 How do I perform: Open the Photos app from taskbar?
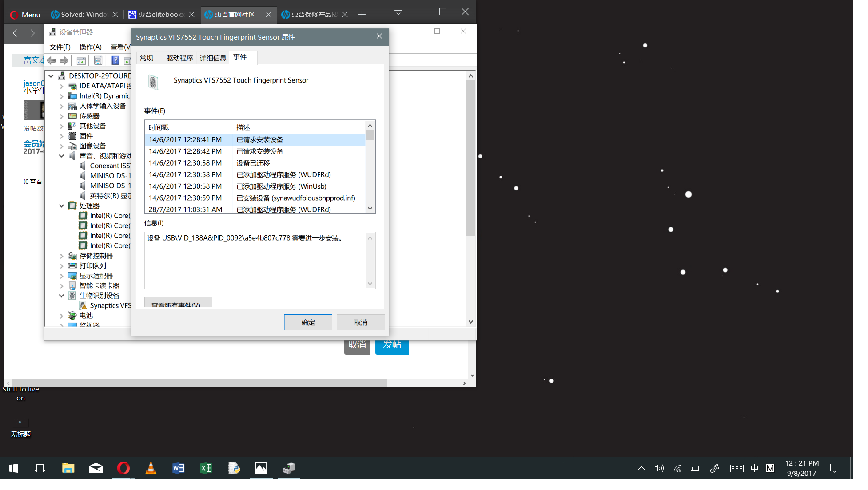click(261, 468)
